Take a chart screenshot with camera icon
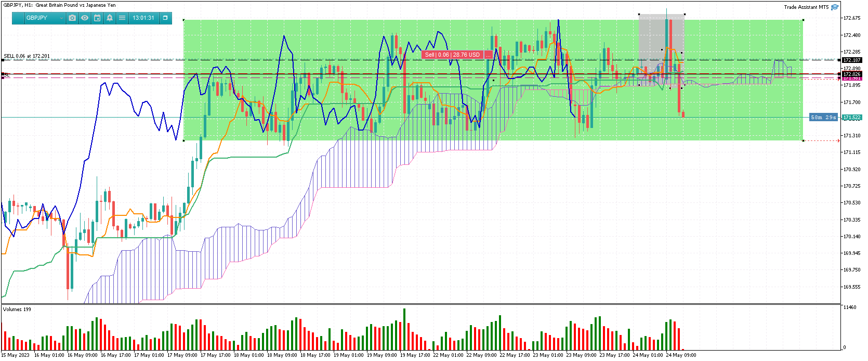The height and width of the screenshot is (361, 868). click(72, 18)
